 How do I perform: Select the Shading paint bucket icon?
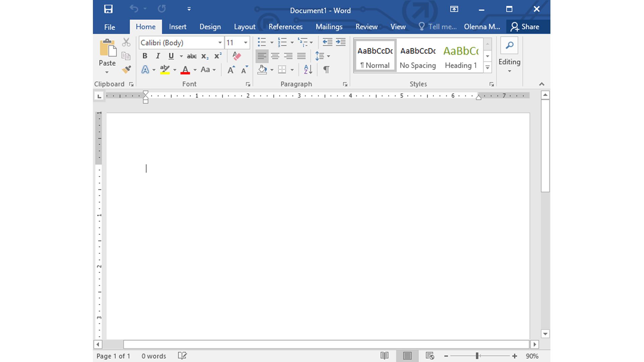point(262,69)
